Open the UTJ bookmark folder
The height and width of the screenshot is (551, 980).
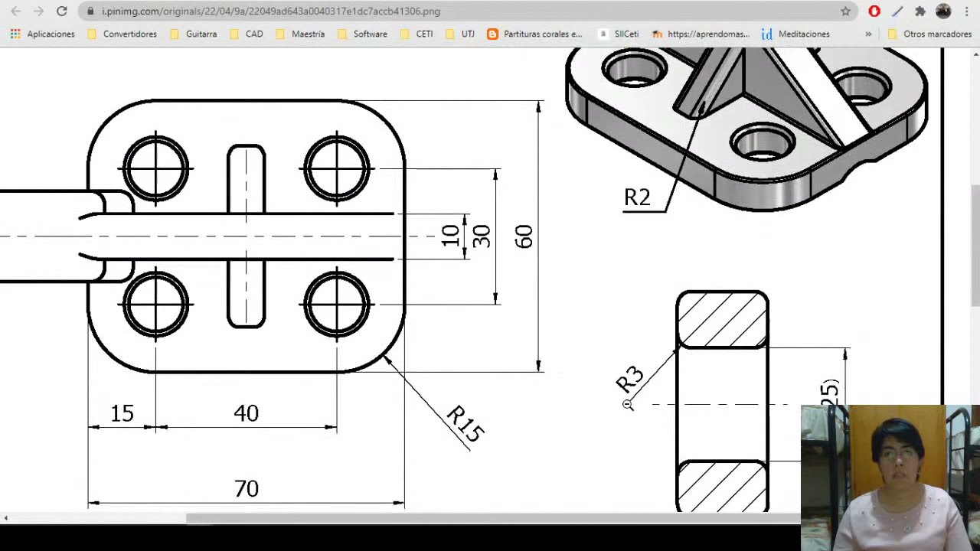click(x=459, y=34)
